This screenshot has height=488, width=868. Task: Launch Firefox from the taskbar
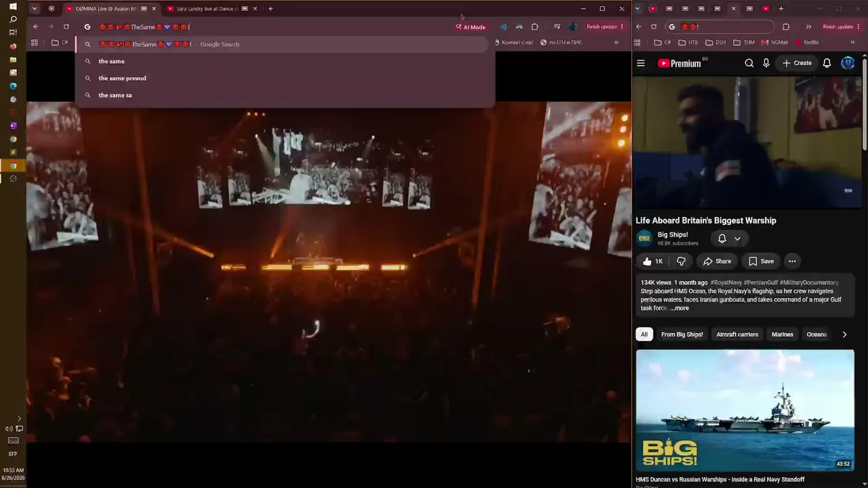point(13,46)
